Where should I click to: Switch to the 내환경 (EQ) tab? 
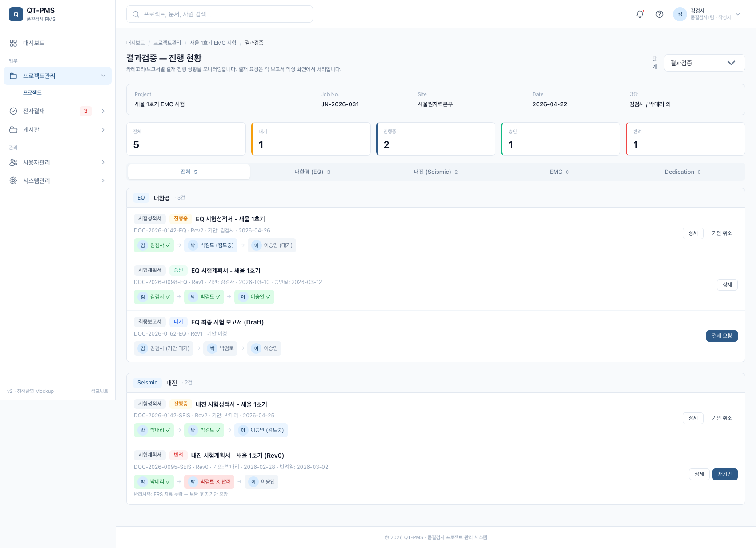312,172
